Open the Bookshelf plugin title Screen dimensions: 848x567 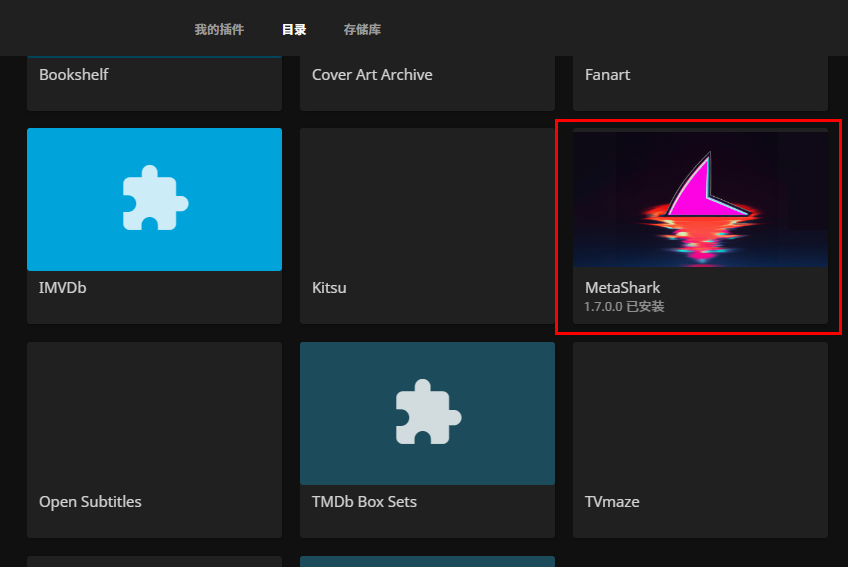74,75
